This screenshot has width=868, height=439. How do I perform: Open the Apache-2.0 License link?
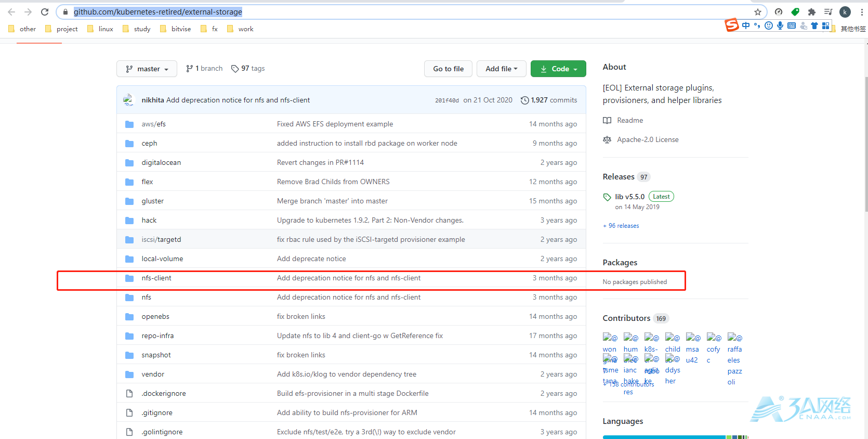pyautogui.click(x=648, y=139)
